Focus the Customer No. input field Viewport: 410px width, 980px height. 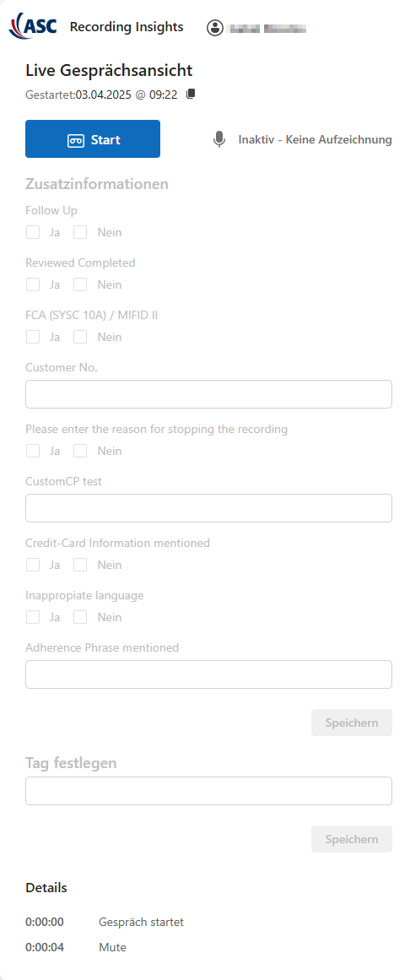pyautogui.click(x=208, y=394)
